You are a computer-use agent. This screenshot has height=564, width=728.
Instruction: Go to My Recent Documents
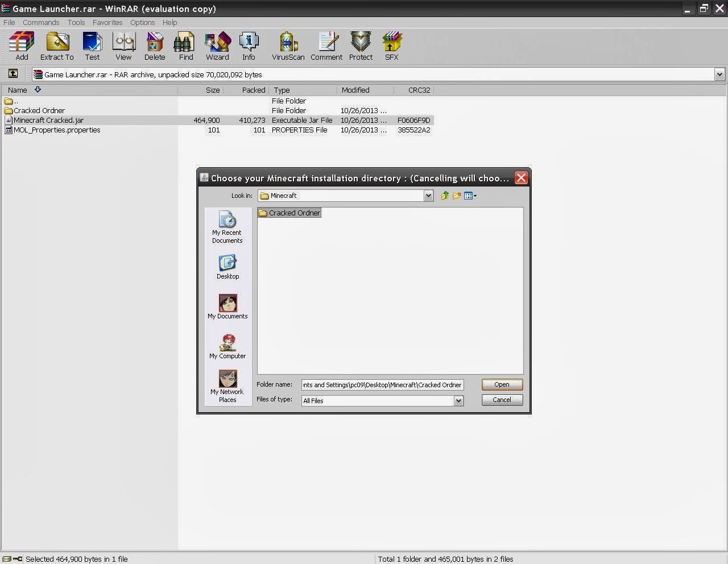click(227, 227)
